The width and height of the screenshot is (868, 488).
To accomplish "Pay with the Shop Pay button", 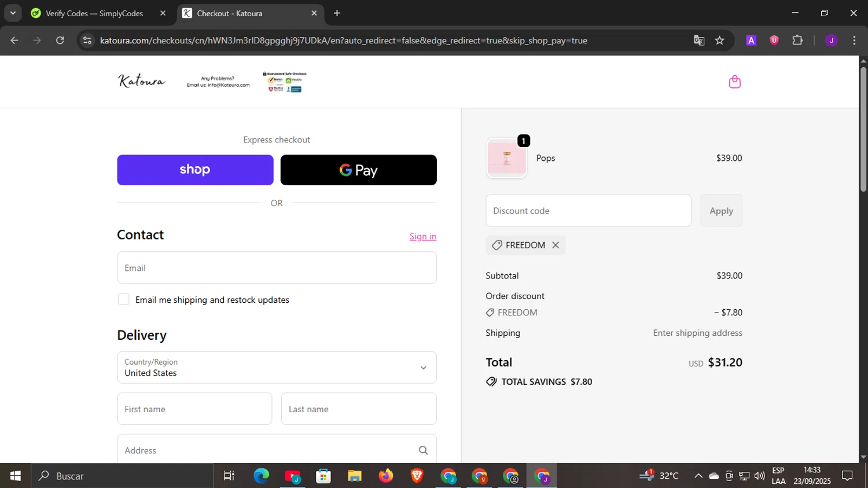I will 195,170.
